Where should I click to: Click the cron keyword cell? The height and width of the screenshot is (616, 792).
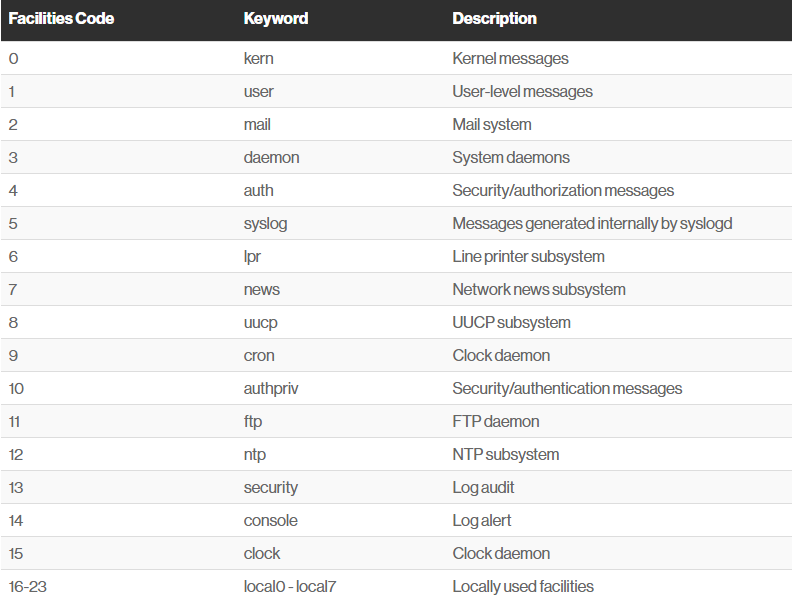point(259,355)
